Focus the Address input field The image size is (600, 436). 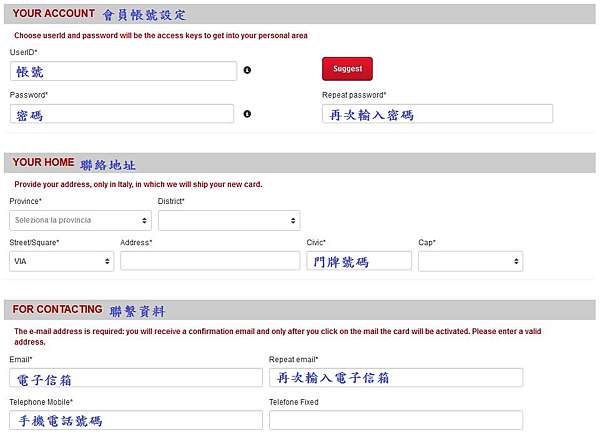(210, 261)
